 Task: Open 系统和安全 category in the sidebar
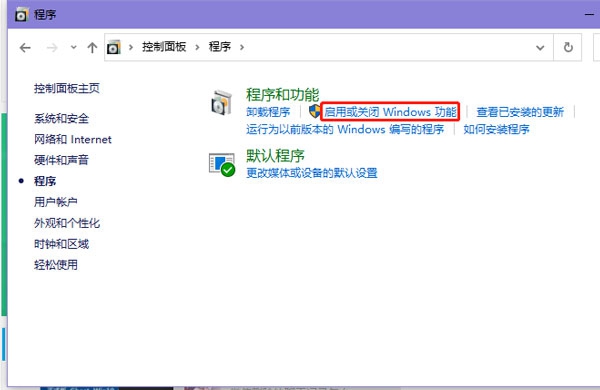[61, 118]
